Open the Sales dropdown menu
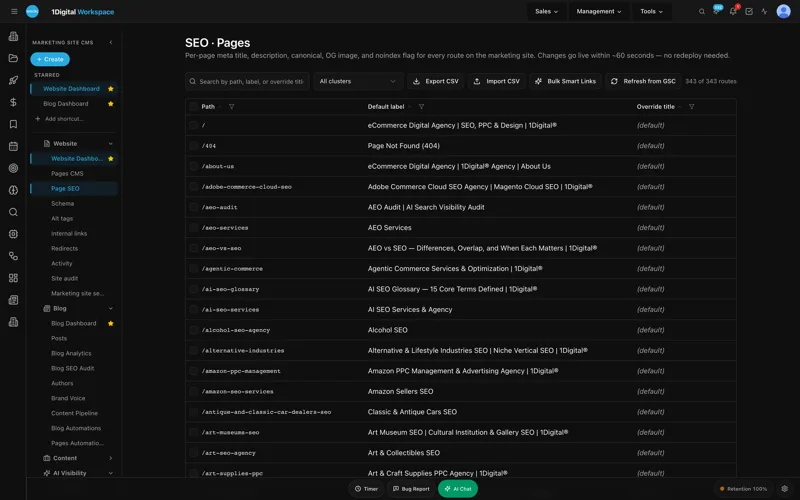This screenshot has height=500, width=800. [x=546, y=11]
